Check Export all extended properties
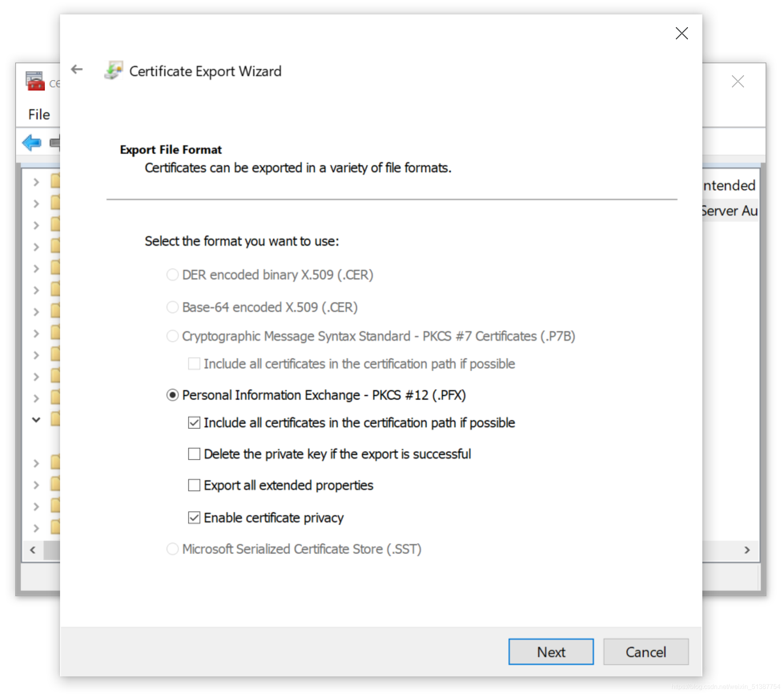 click(194, 485)
